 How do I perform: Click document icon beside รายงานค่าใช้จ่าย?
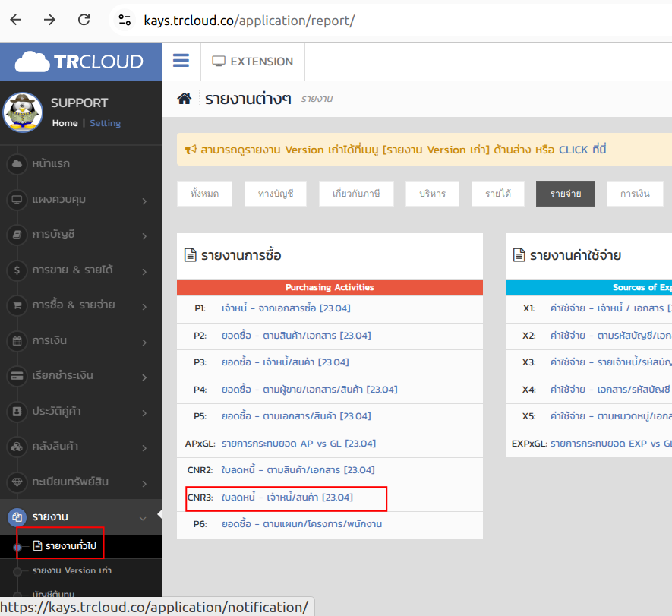[519, 254]
